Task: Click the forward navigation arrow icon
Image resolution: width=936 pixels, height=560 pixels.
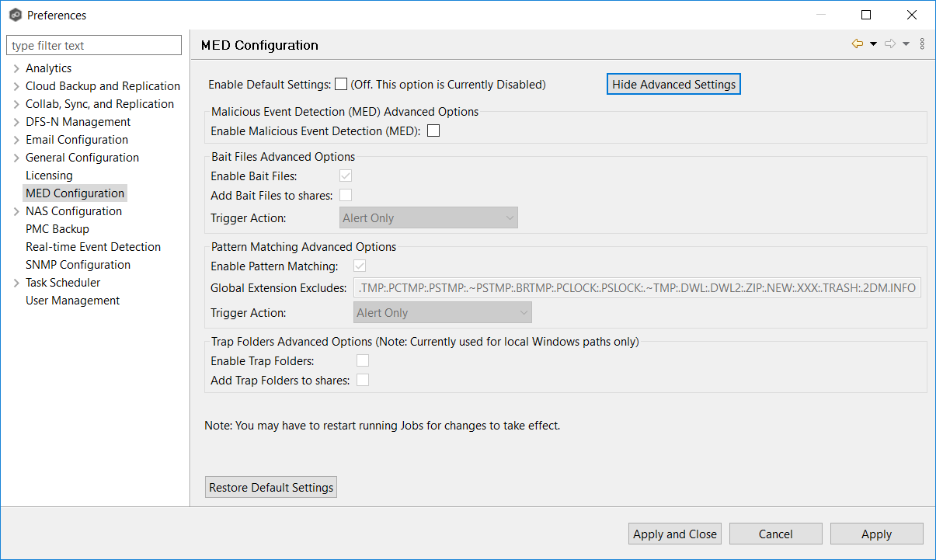Action: (890, 44)
